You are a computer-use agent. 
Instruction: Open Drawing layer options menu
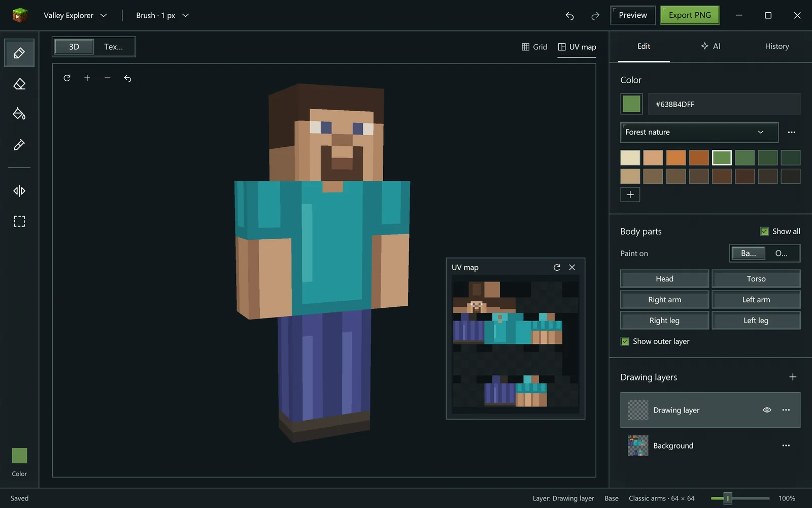click(786, 410)
